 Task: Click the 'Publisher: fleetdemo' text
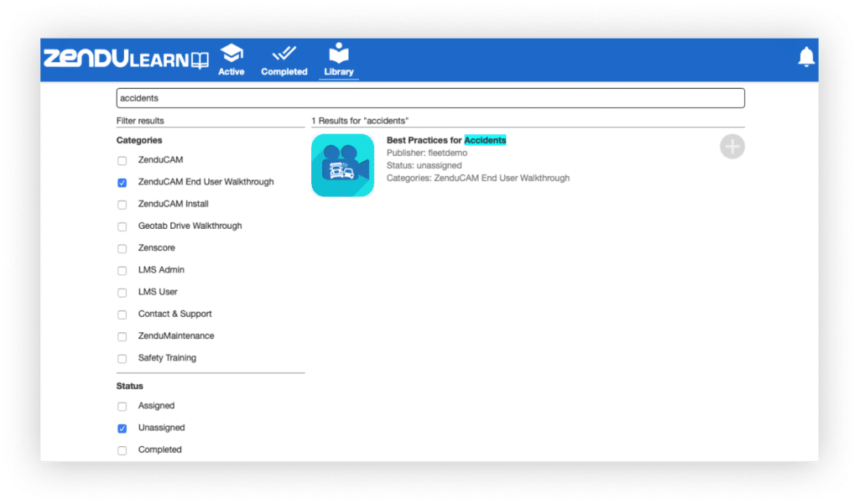pyautogui.click(x=427, y=153)
